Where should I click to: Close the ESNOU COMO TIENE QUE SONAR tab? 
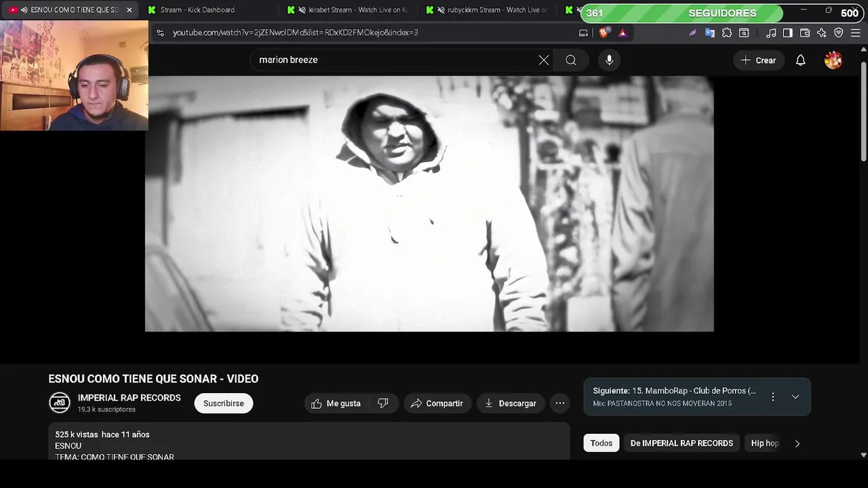tap(129, 10)
